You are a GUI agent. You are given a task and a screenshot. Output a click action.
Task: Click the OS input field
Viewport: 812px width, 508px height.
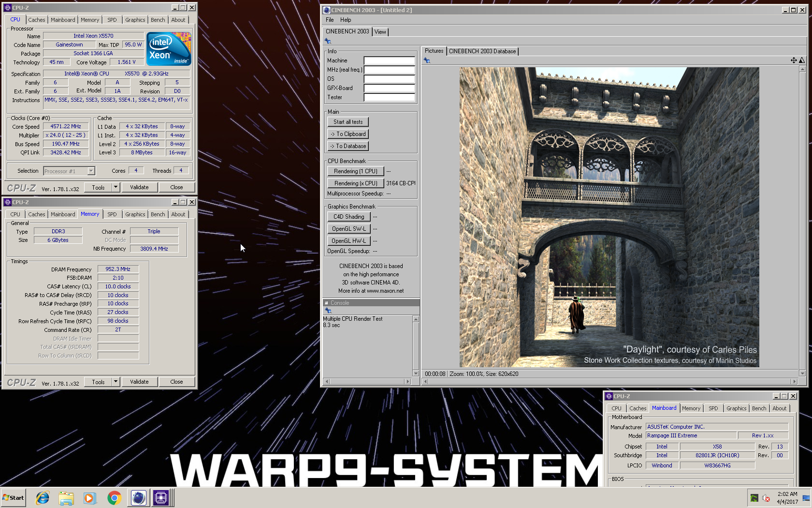coord(389,79)
